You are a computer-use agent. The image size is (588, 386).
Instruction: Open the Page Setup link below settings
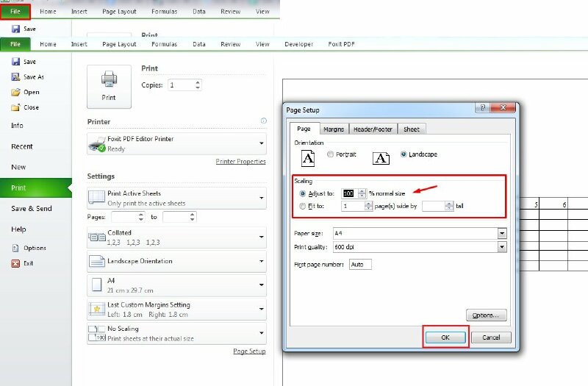[249, 351]
